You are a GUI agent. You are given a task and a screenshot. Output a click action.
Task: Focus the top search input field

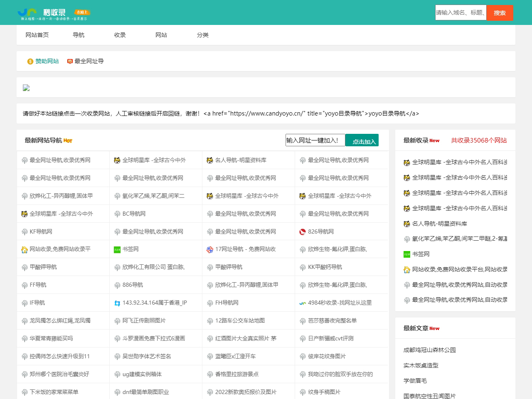[x=461, y=12]
